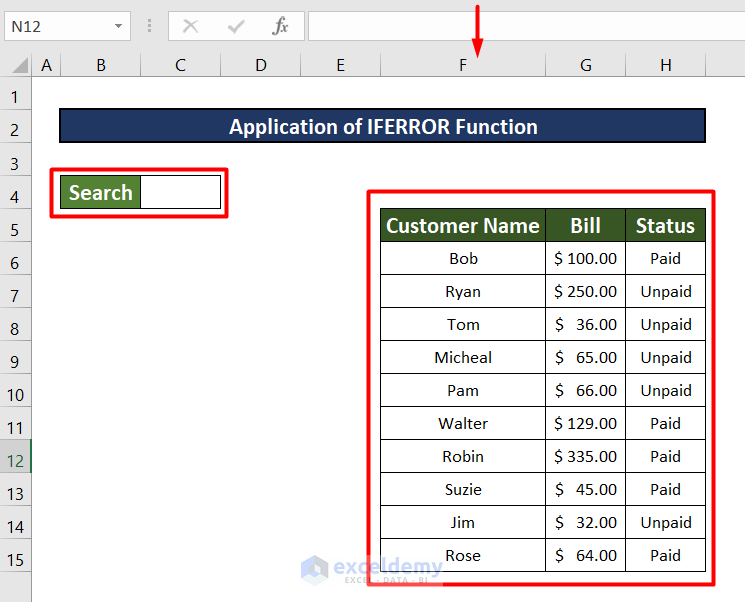
Task: Select the cell containing Rose
Action: [x=463, y=555]
